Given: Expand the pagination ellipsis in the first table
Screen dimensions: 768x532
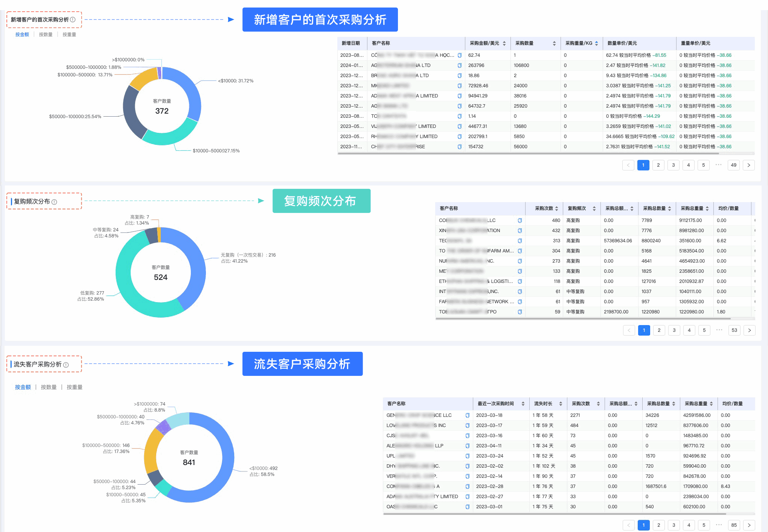Looking at the screenshot, I should (718, 165).
